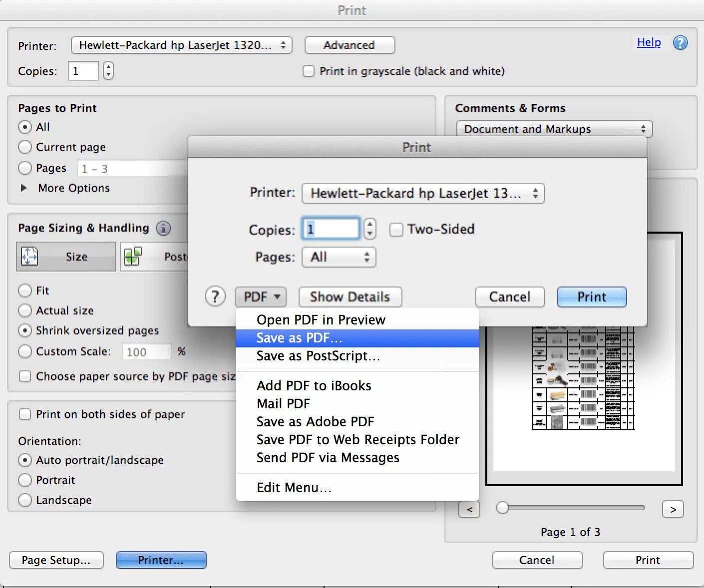Image resolution: width=704 pixels, height=588 pixels.
Task: Choose Save as Adobe PDF
Action: pyautogui.click(x=357, y=422)
